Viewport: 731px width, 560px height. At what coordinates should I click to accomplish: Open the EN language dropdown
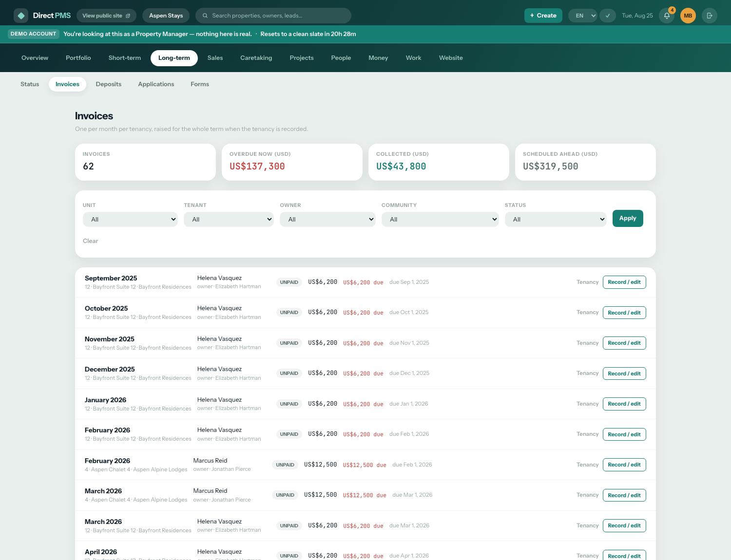point(583,16)
